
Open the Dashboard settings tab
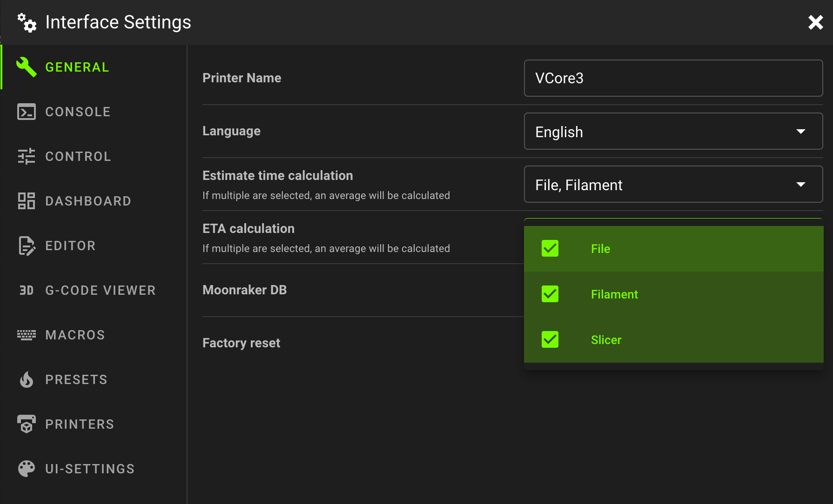(94, 201)
